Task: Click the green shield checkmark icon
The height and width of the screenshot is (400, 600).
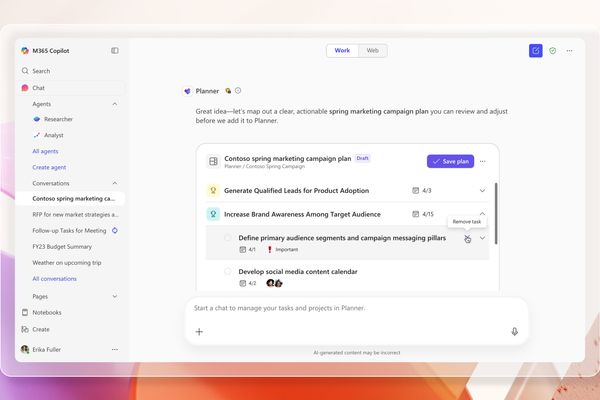Action: click(x=553, y=51)
